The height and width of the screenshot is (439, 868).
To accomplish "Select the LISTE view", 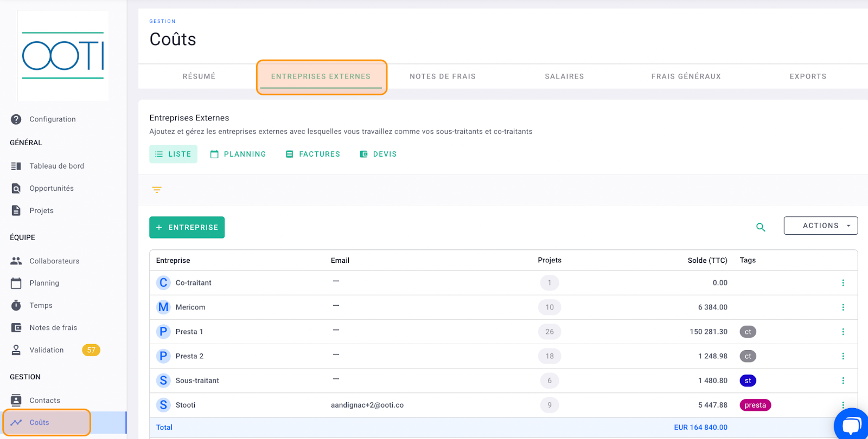I will [174, 154].
